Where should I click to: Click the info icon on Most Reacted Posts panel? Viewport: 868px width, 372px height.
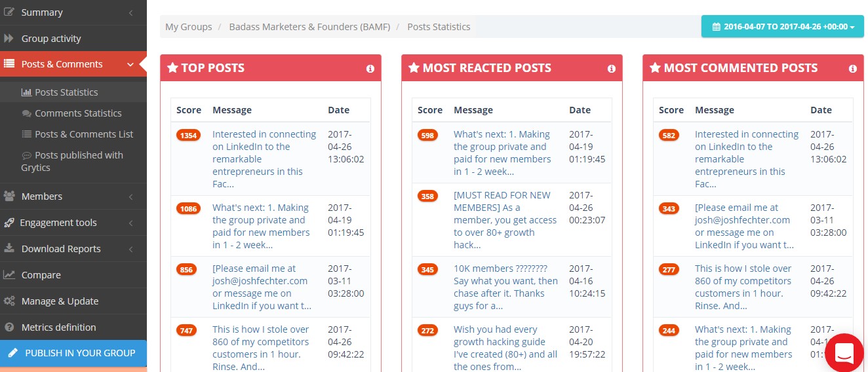coord(612,68)
